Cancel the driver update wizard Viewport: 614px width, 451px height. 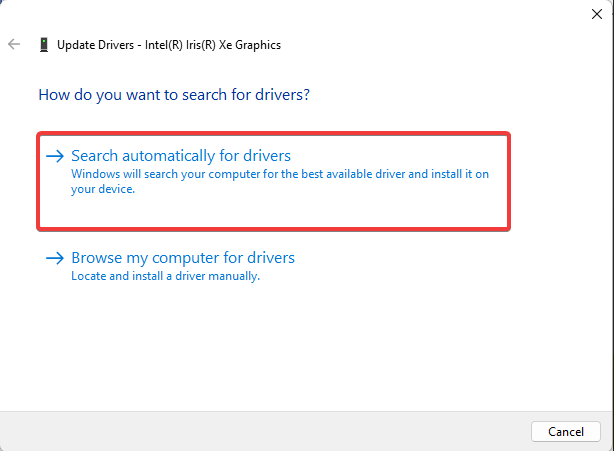coord(565,431)
